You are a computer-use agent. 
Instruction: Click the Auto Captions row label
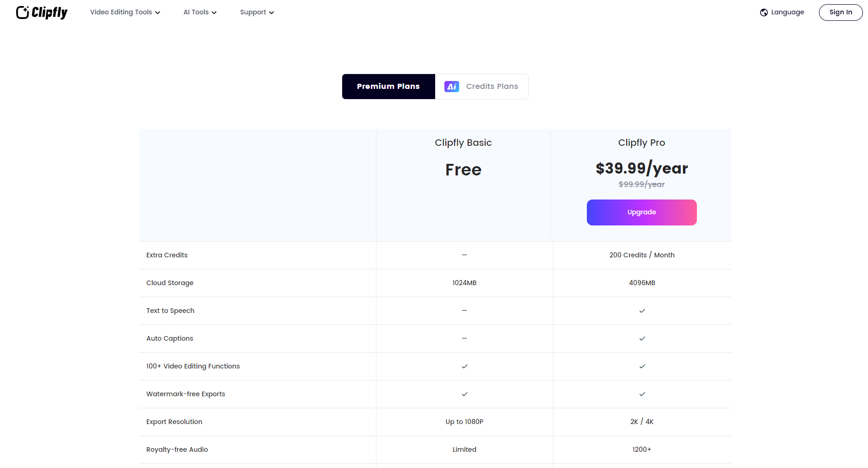pos(170,338)
